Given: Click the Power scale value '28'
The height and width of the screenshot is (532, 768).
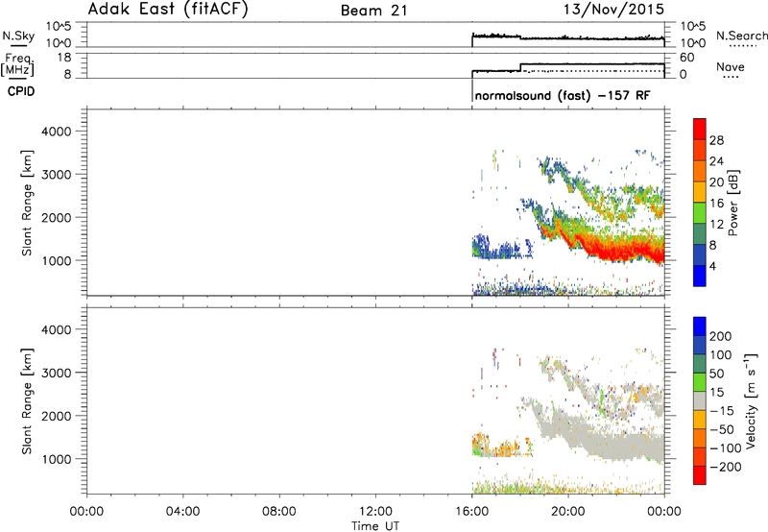Looking at the screenshot, I should (716, 140).
